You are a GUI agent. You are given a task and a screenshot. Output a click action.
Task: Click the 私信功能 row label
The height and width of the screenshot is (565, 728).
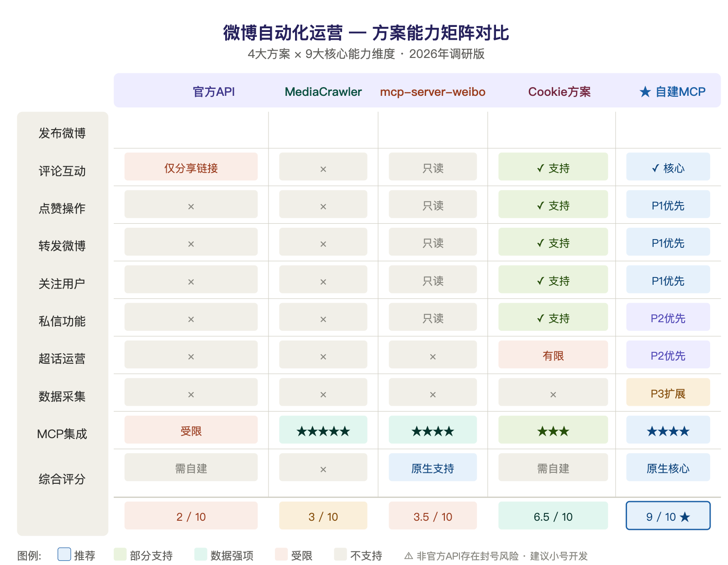click(62, 321)
